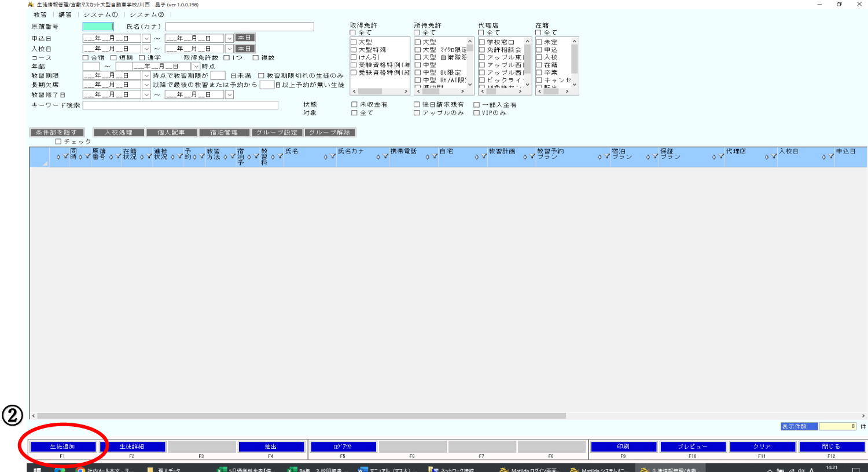868x472 pixels.
Task: Open the 教習 menu
Action: coord(40,14)
